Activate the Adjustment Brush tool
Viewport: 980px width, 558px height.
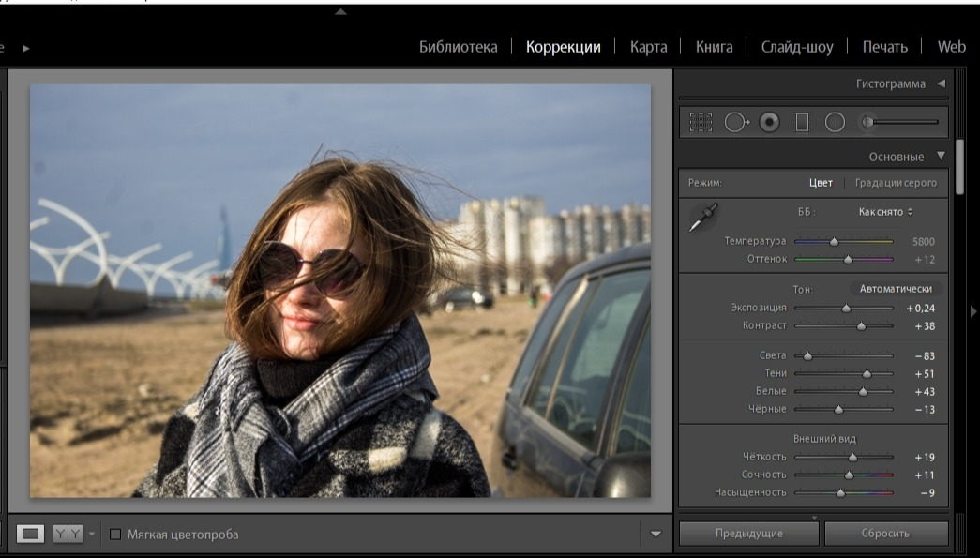(898, 122)
